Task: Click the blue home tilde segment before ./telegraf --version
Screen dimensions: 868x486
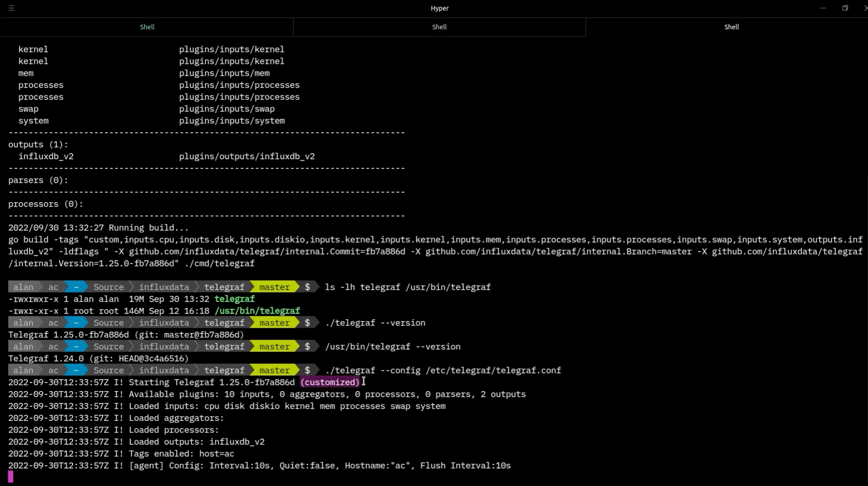Action: click(x=76, y=323)
